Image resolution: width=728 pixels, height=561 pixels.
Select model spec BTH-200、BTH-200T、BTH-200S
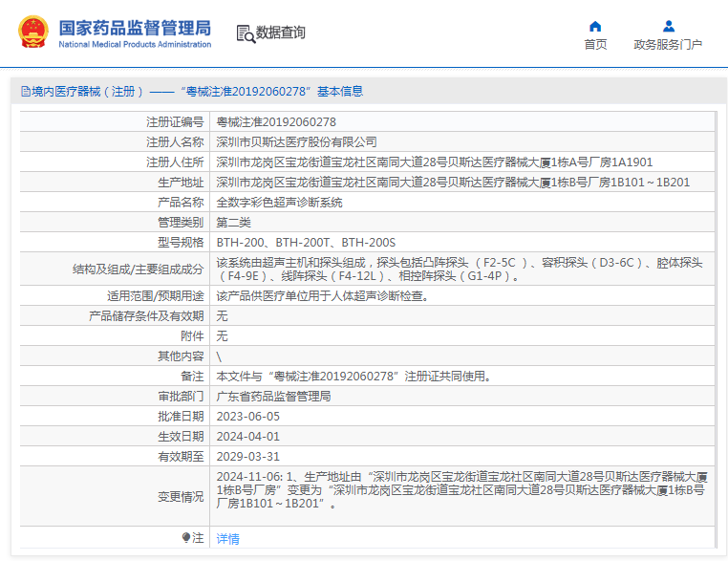(306, 243)
